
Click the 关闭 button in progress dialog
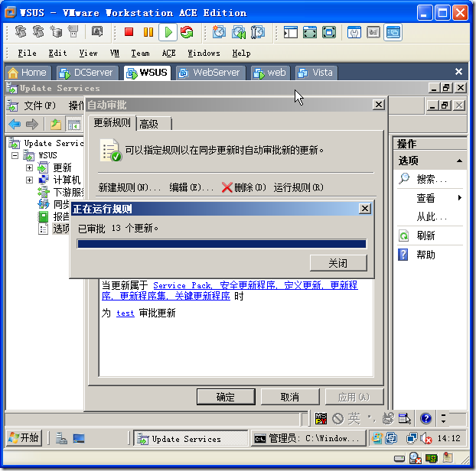click(x=338, y=263)
